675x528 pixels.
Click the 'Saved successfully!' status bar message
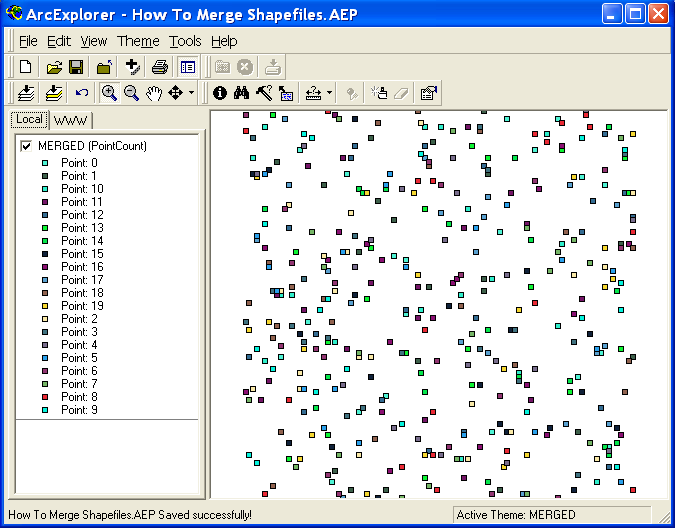pyautogui.click(x=205, y=515)
